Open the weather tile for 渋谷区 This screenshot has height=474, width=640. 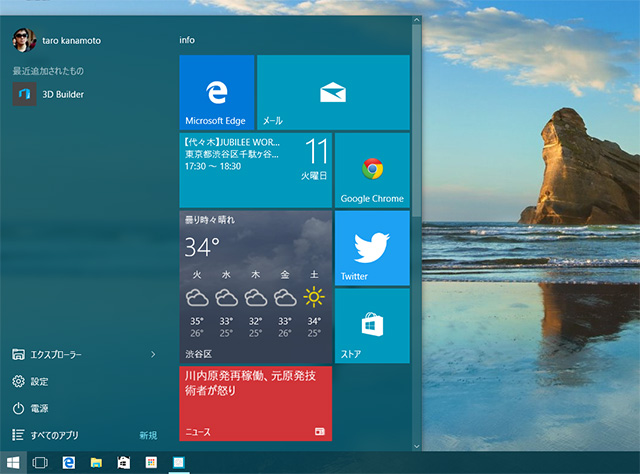pos(256,287)
